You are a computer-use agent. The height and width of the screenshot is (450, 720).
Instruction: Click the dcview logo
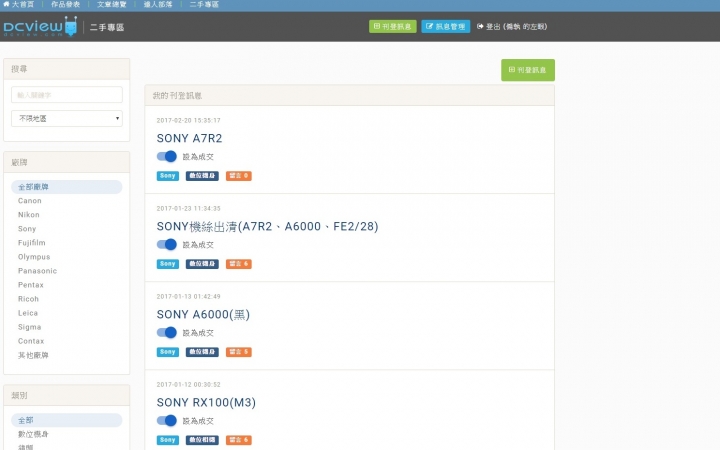(40, 27)
